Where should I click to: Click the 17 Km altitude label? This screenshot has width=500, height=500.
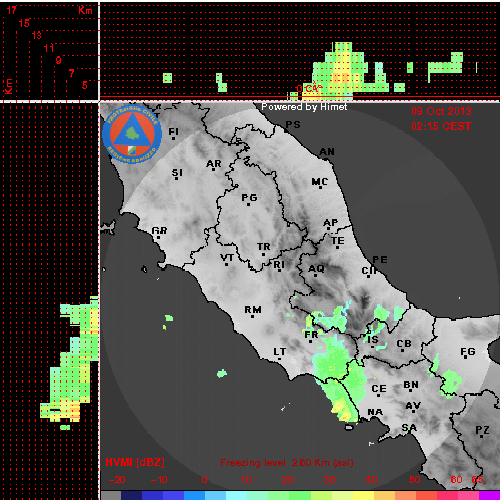click(x=11, y=10)
